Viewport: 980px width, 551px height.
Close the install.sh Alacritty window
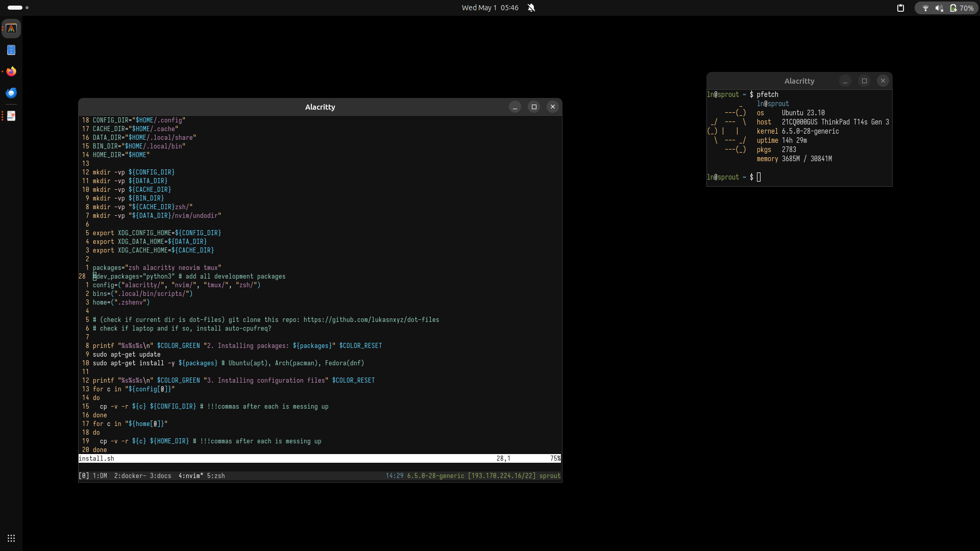(x=553, y=107)
